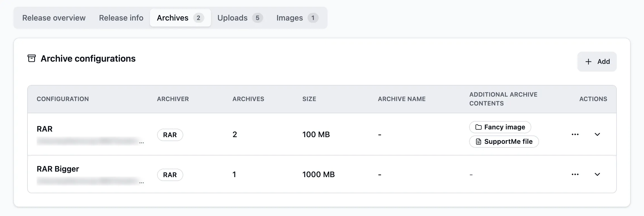The height and width of the screenshot is (216, 644).
Task: Go to the Images tab
Action: tap(297, 18)
